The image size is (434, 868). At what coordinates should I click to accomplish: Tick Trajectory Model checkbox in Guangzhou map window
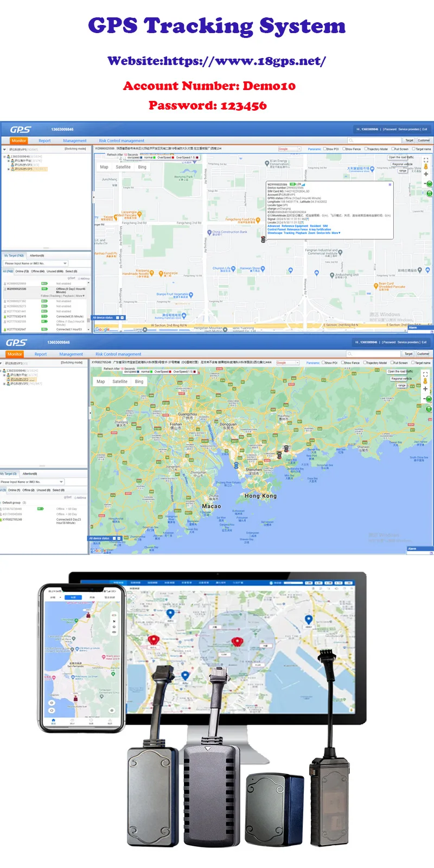[365, 362]
